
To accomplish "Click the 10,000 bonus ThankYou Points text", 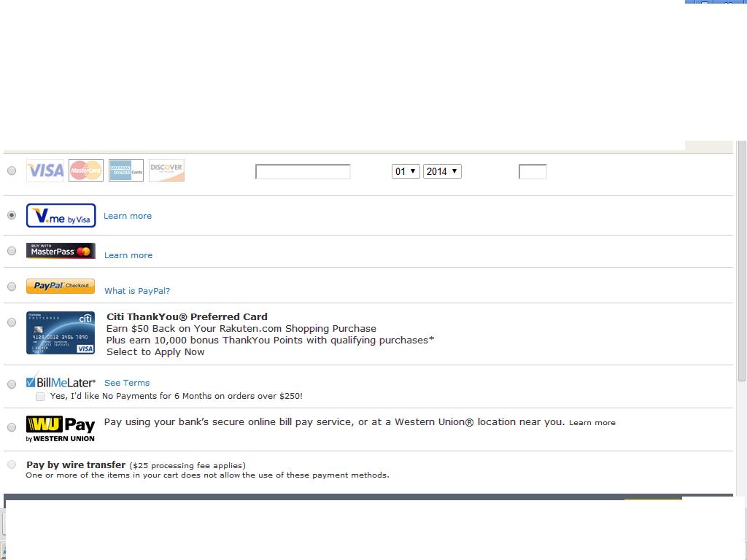I will 270,341.
